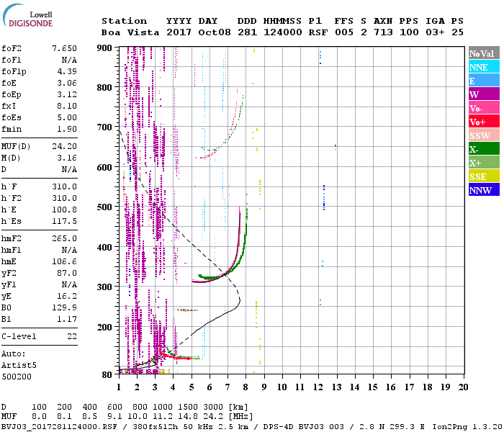Select the h`E value 100.8
This screenshot has height=432, width=504.
click(x=64, y=210)
